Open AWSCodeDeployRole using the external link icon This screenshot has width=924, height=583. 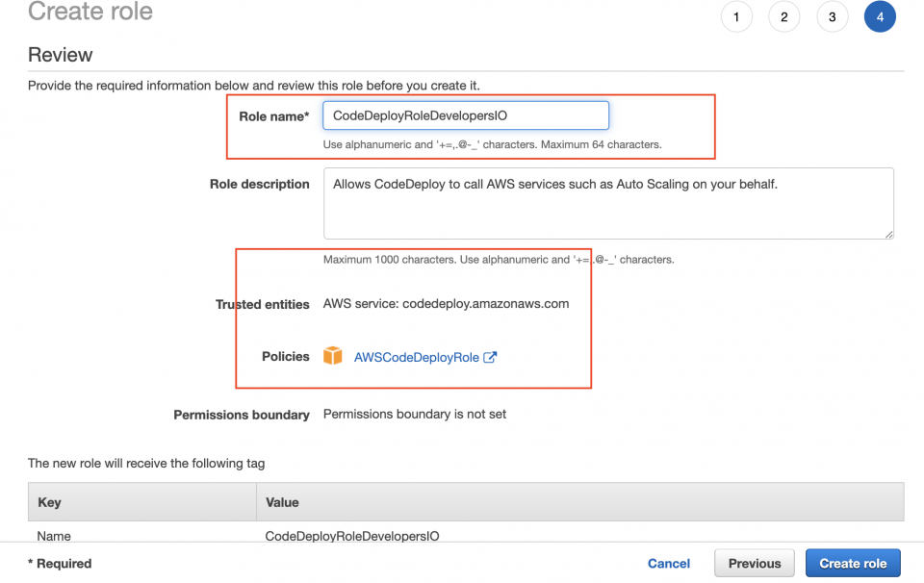[491, 356]
